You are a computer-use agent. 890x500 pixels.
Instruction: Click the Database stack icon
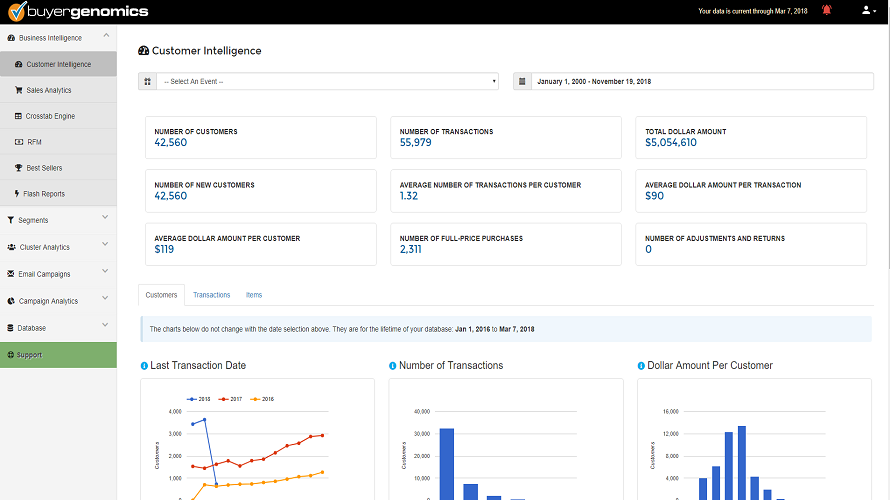click(10, 328)
